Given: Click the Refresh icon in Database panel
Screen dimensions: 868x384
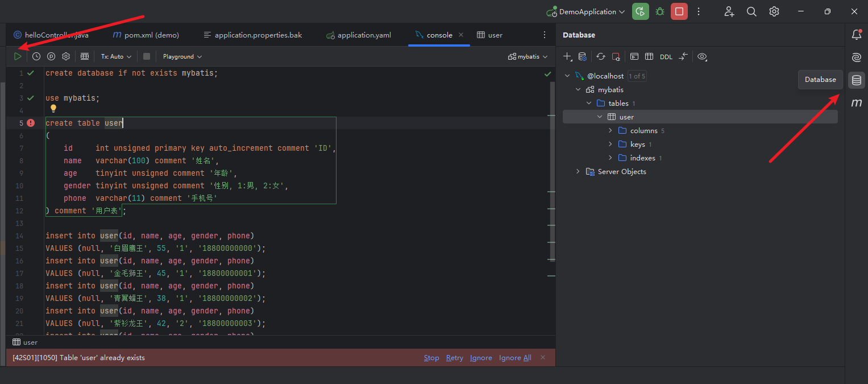Looking at the screenshot, I should 601,56.
